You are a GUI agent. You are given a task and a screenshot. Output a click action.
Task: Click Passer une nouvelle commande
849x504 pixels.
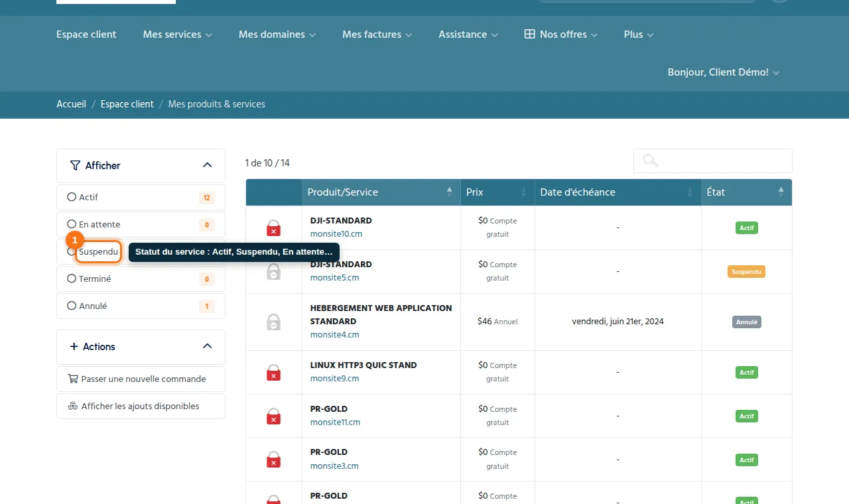tap(141, 379)
